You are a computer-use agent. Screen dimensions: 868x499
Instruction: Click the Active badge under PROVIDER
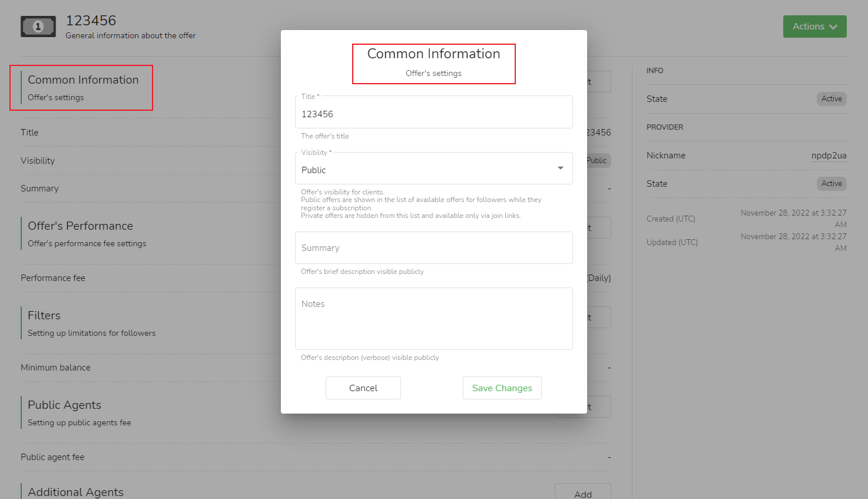click(x=831, y=184)
